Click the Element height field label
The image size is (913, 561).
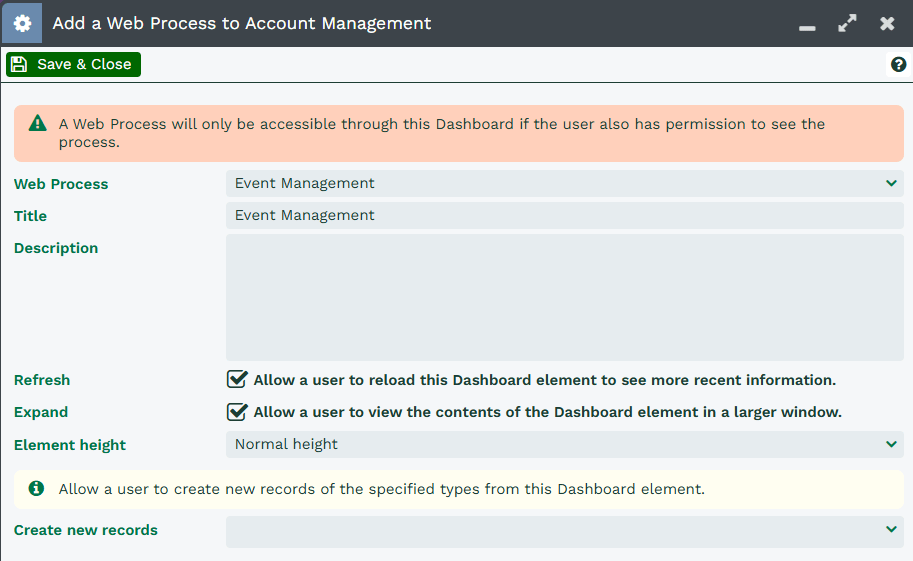(70, 445)
